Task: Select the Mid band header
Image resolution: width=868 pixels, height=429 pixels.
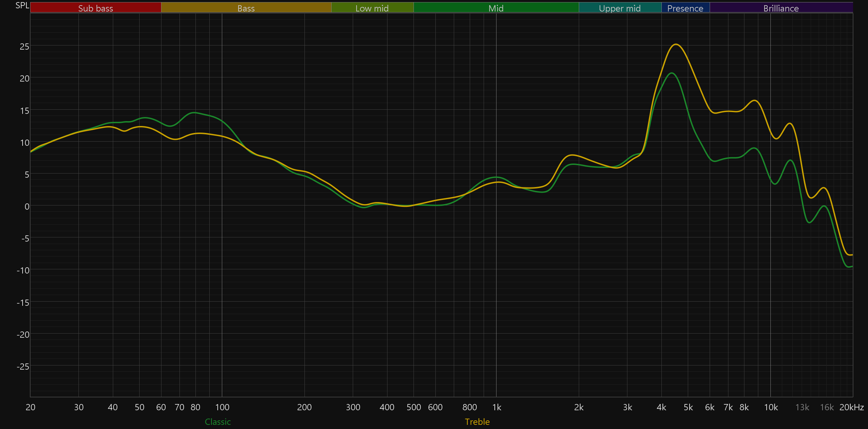Action: tap(496, 8)
